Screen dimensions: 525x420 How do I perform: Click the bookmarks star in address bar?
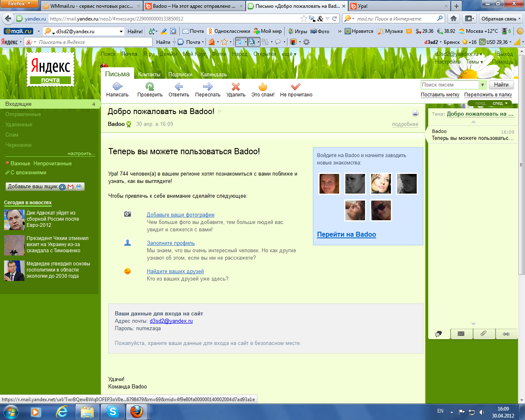click(x=304, y=18)
